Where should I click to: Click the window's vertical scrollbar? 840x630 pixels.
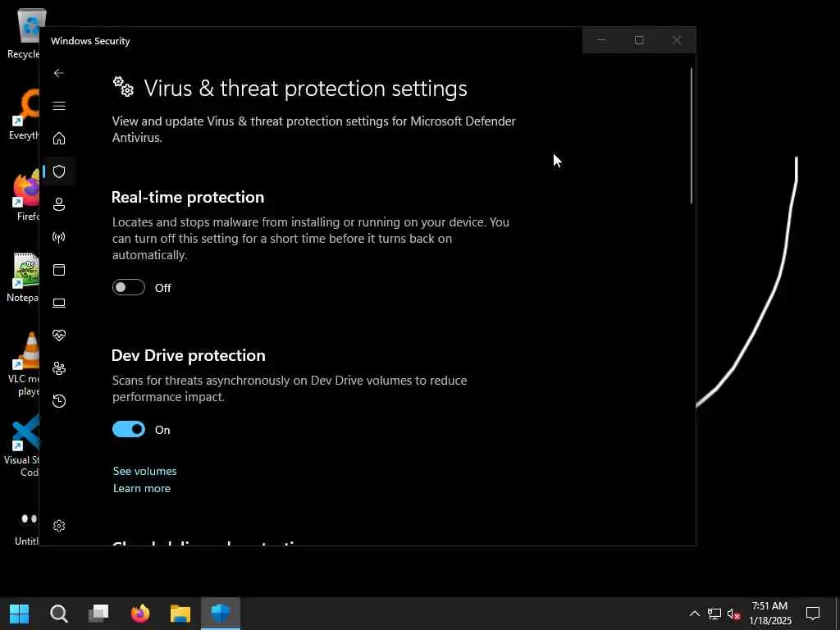(691, 135)
